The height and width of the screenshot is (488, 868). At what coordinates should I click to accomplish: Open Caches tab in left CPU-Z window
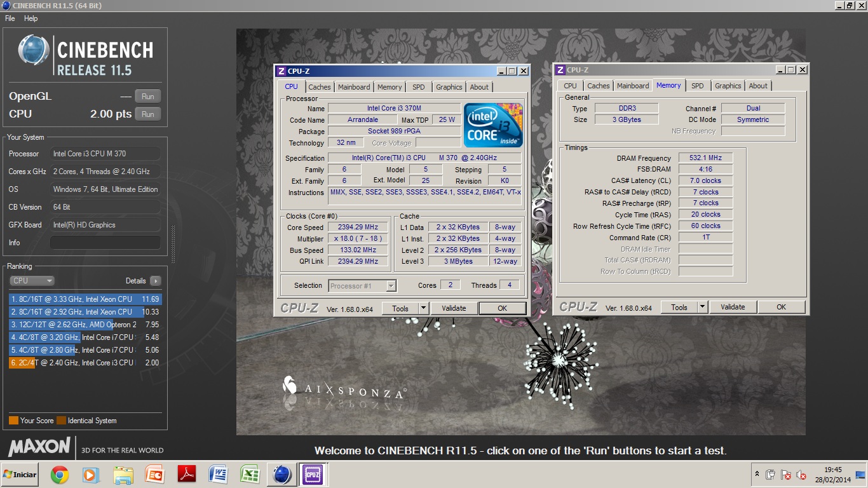(x=320, y=87)
